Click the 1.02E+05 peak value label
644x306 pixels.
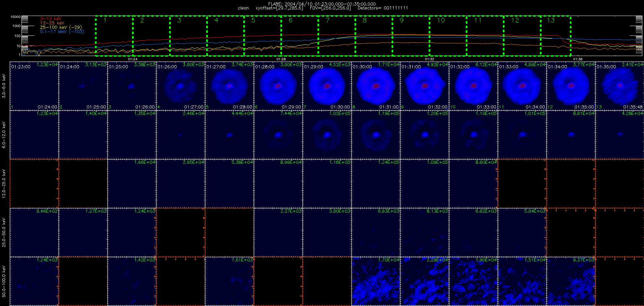tap(340, 113)
